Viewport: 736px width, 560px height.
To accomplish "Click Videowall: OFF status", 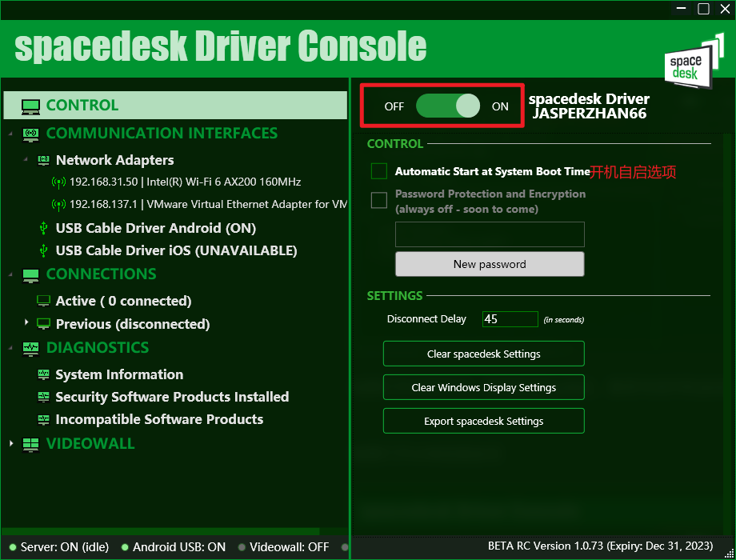I will (289, 547).
